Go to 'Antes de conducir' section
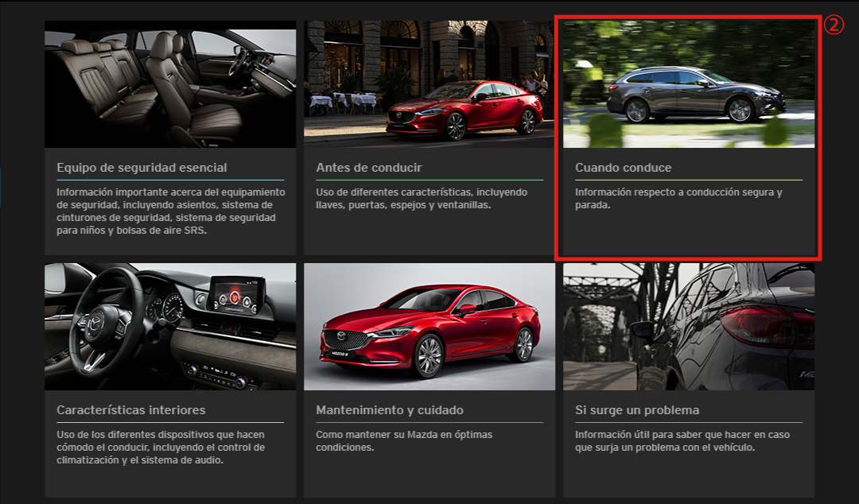This screenshot has width=859, height=504. (369, 168)
